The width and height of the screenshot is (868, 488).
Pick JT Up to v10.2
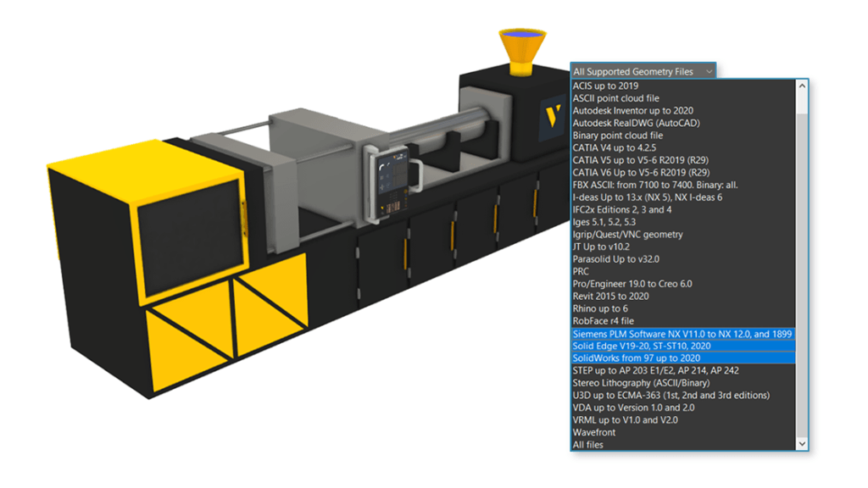point(684,247)
